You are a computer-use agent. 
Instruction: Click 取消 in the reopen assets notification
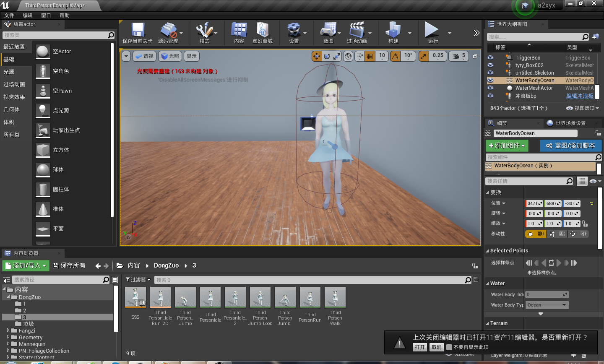click(437, 347)
